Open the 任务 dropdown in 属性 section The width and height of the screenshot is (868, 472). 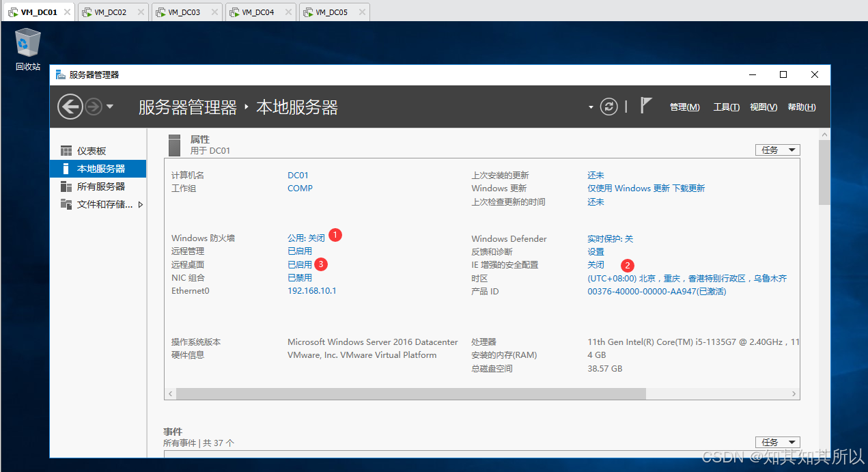(x=777, y=150)
